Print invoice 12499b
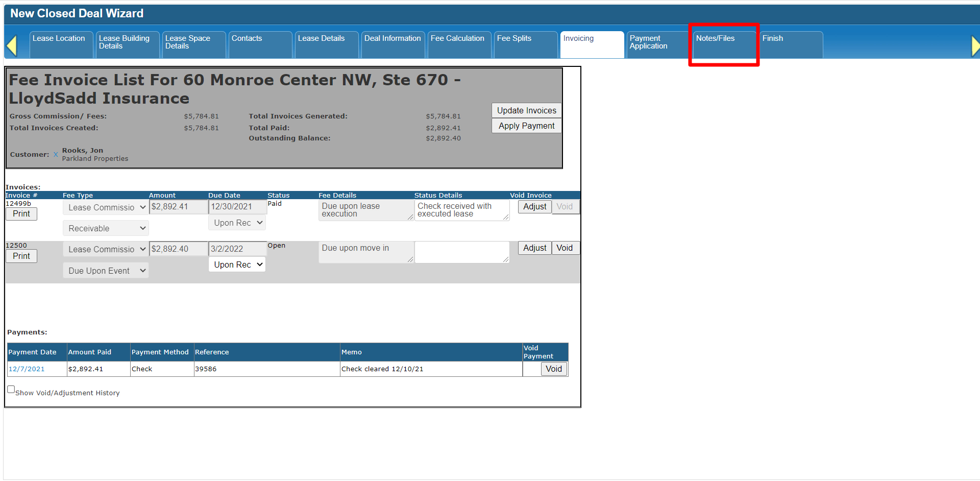 (x=21, y=214)
